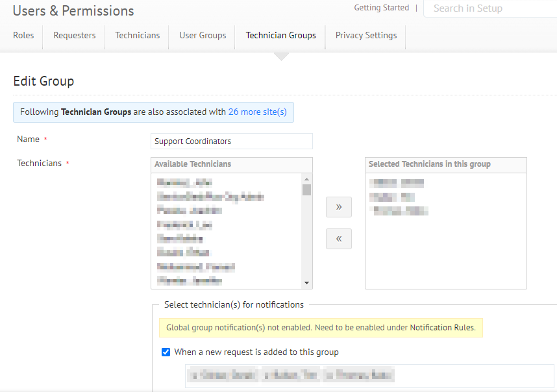Click the group Name text field
The width and height of the screenshot is (557, 392).
click(231, 141)
